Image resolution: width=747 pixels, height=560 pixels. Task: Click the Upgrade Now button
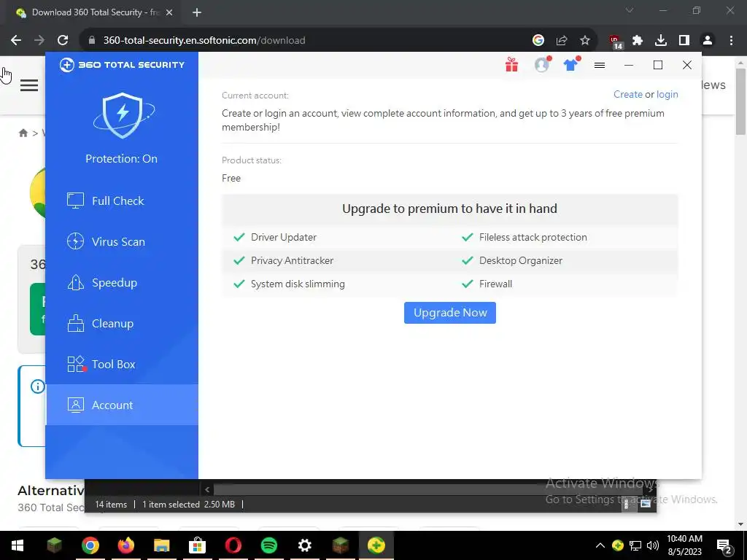pos(449,313)
